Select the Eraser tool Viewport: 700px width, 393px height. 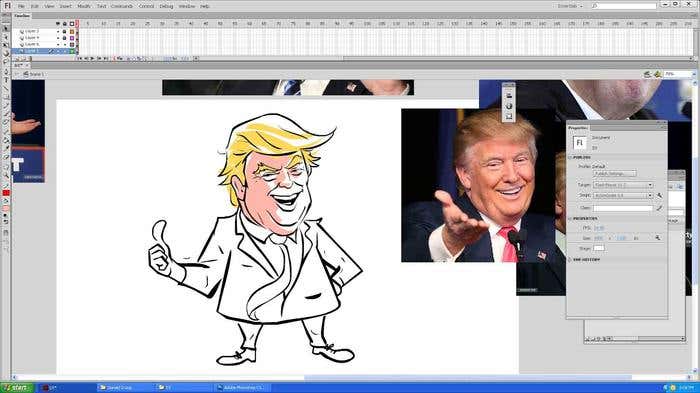[6, 157]
